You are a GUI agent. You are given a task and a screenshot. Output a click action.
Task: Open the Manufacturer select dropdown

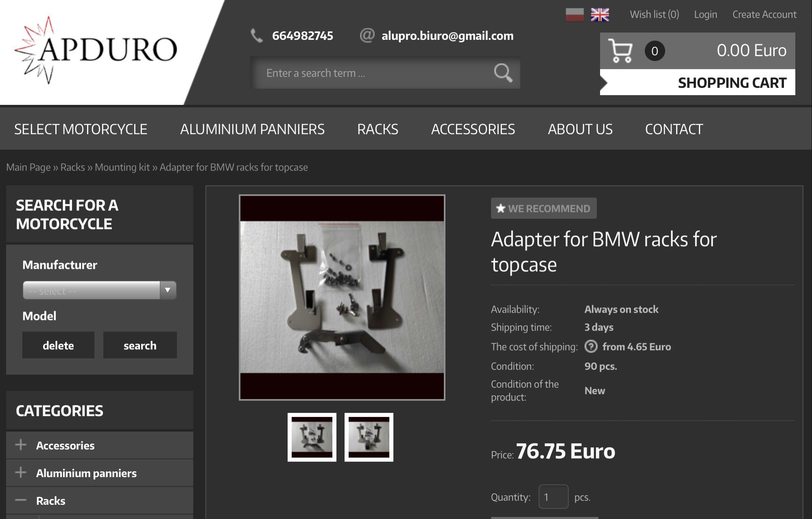100,290
